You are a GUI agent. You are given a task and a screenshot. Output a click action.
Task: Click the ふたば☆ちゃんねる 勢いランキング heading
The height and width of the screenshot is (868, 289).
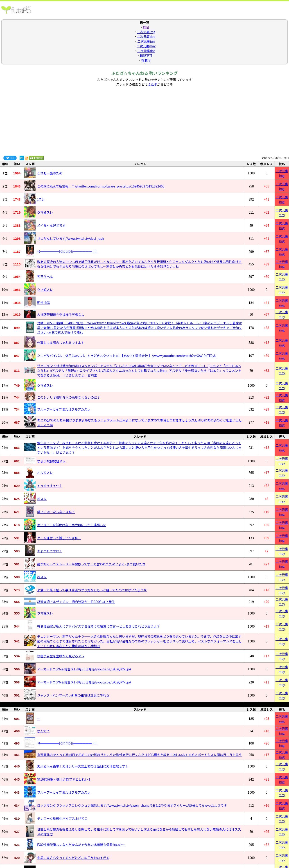coord(144,73)
